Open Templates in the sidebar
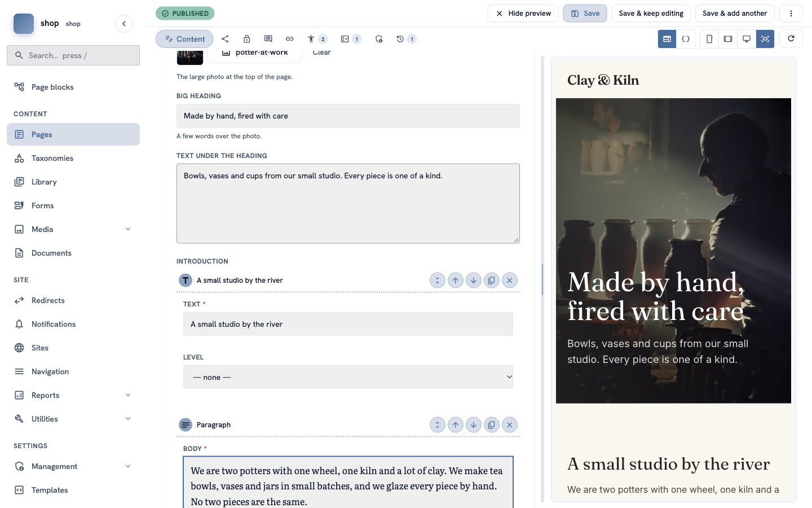Viewport: 812px width, 508px height. click(x=73, y=490)
